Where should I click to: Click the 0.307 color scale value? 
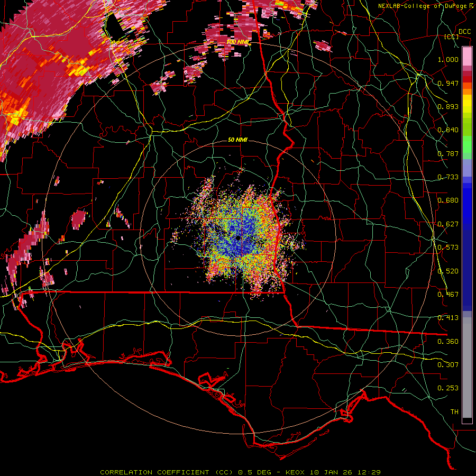pos(448,365)
